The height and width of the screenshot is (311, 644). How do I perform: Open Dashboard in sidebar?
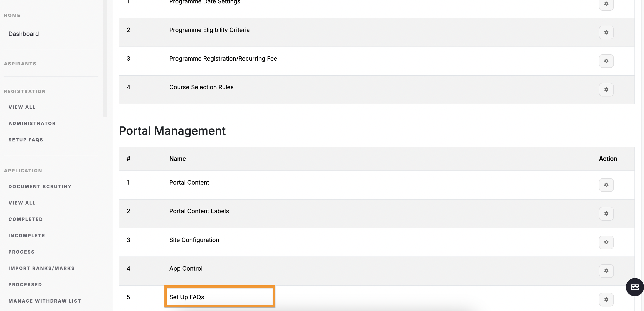[x=24, y=34]
